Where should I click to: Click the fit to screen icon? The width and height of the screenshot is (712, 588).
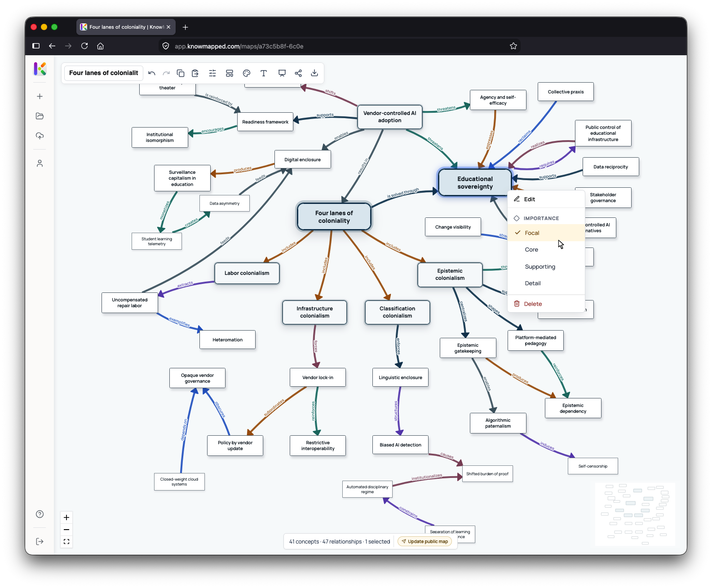click(x=66, y=542)
